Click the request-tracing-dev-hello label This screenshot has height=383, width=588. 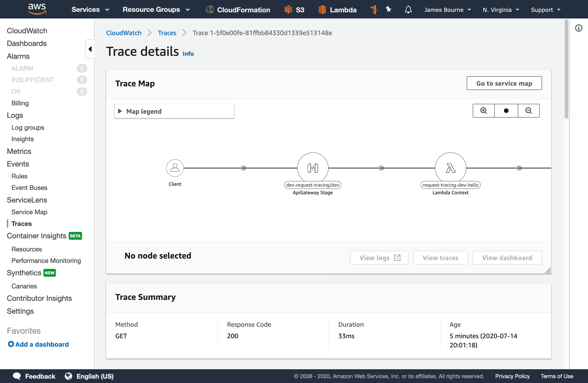[450, 185]
